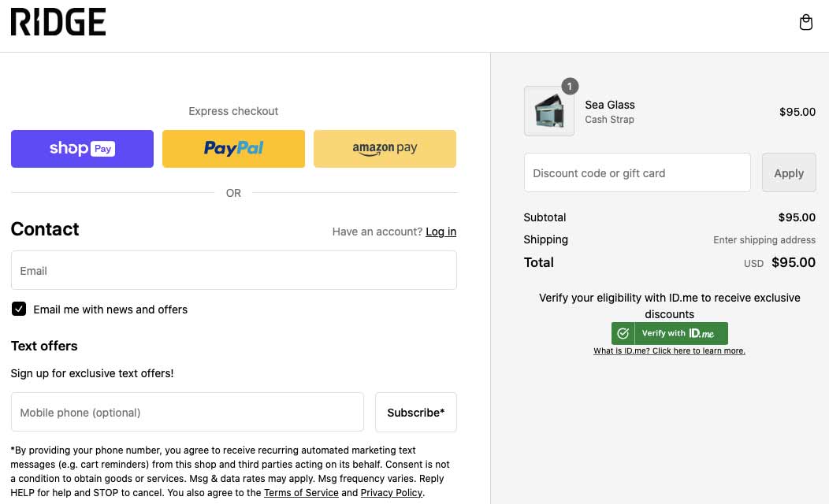Open the Privacy Policy link

tap(391, 492)
